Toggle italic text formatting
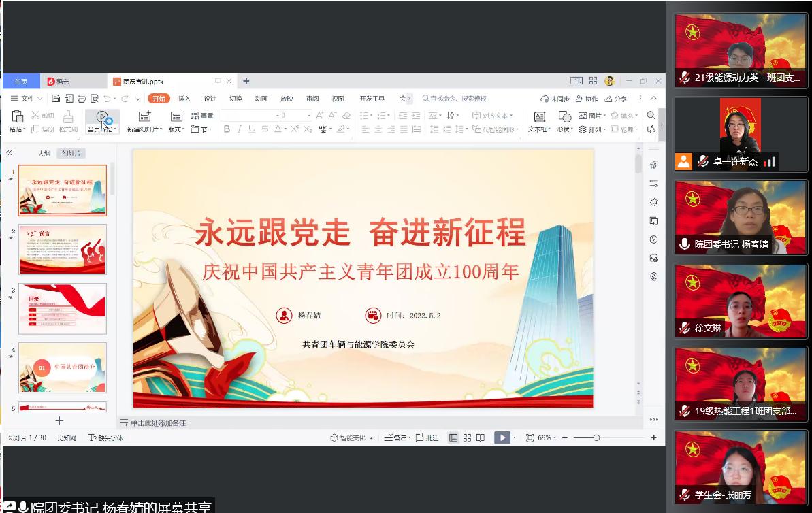This screenshot has height=513, width=812. tap(239, 129)
